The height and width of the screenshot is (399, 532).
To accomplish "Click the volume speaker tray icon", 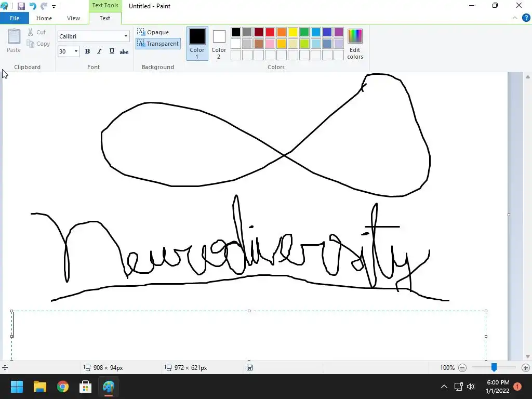I will [471, 387].
